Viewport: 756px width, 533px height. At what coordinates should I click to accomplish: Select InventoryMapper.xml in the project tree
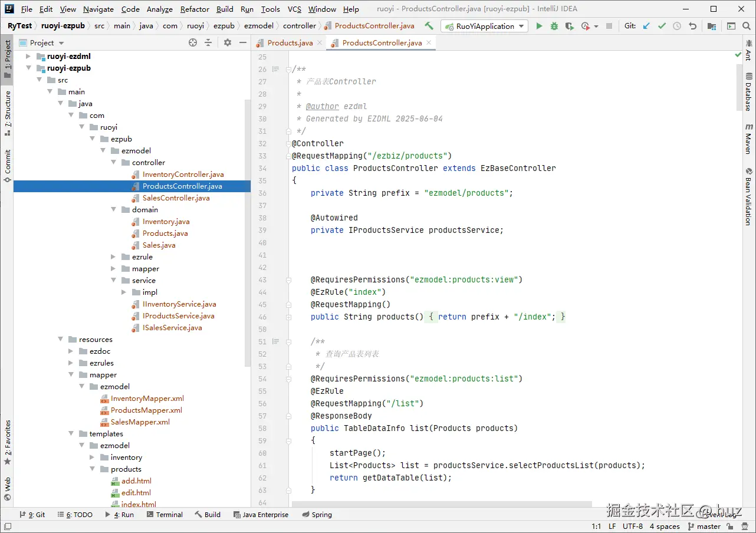[147, 399]
